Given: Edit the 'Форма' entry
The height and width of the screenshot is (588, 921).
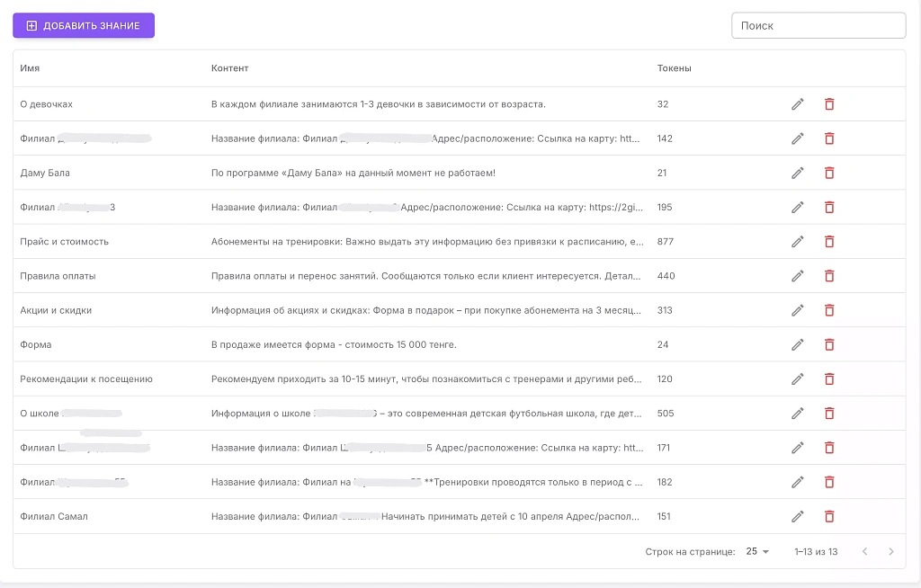Looking at the screenshot, I should [x=797, y=344].
